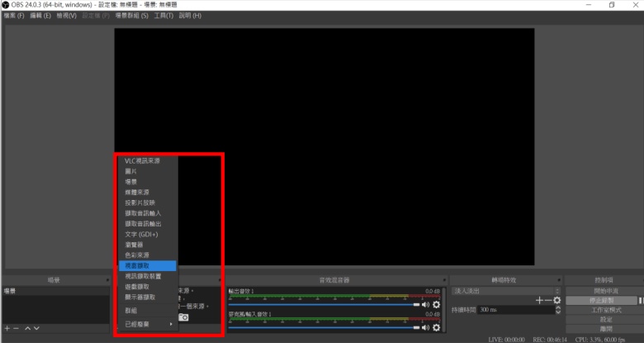Pause recording with pause icon

click(642, 301)
